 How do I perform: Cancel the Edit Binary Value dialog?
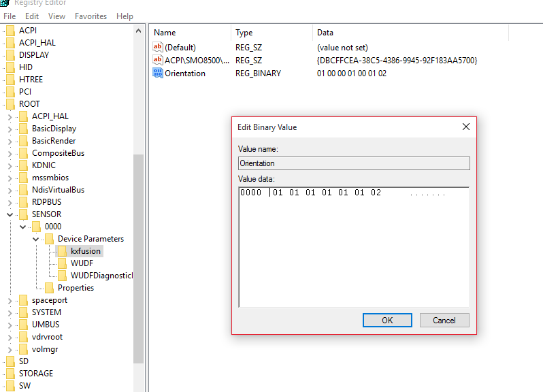(x=444, y=321)
